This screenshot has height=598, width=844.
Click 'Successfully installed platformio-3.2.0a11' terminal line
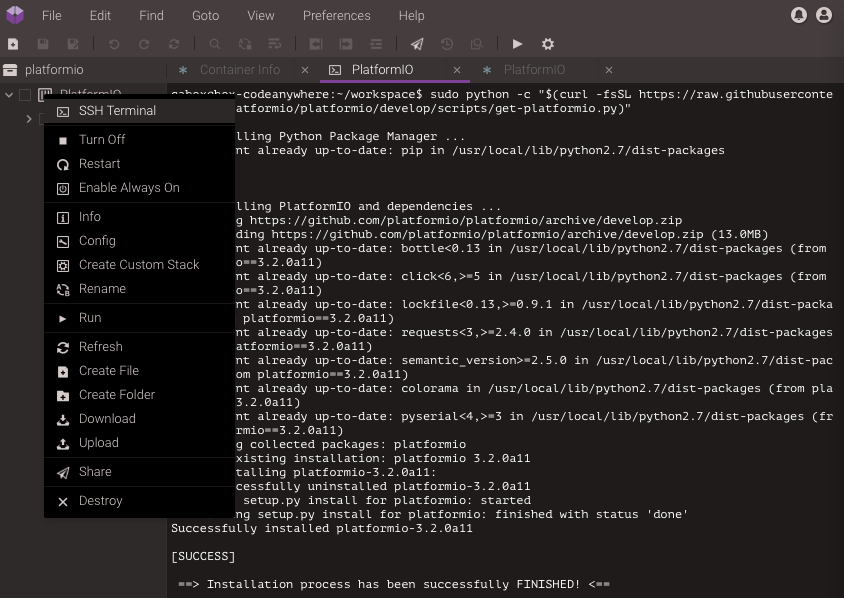pos(321,528)
